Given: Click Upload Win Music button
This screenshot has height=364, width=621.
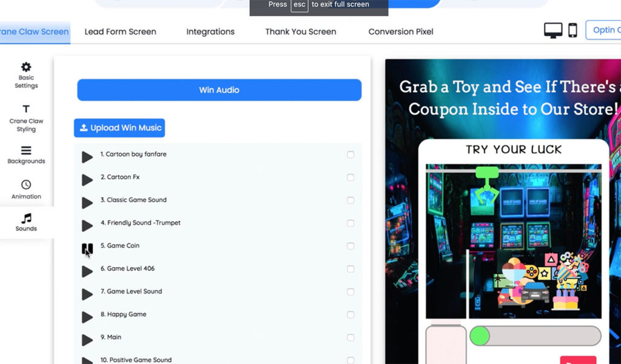Looking at the screenshot, I should (119, 128).
